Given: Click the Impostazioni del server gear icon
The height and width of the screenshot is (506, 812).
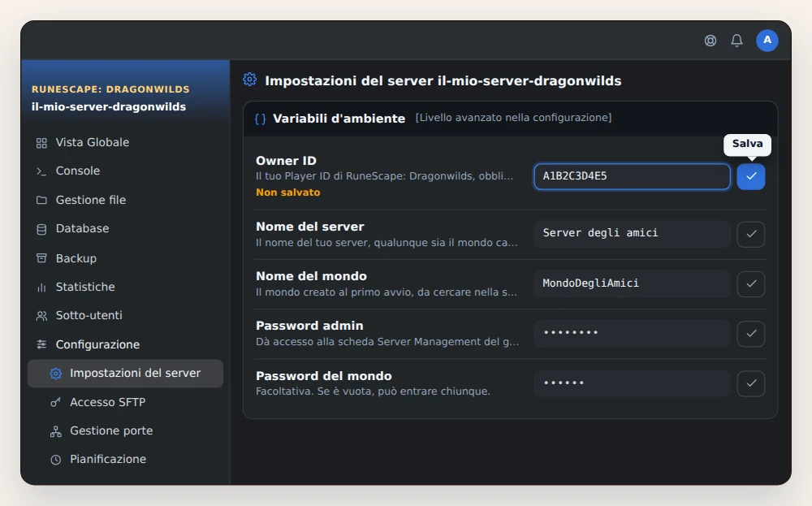Looking at the screenshot, I should point(56,374).
